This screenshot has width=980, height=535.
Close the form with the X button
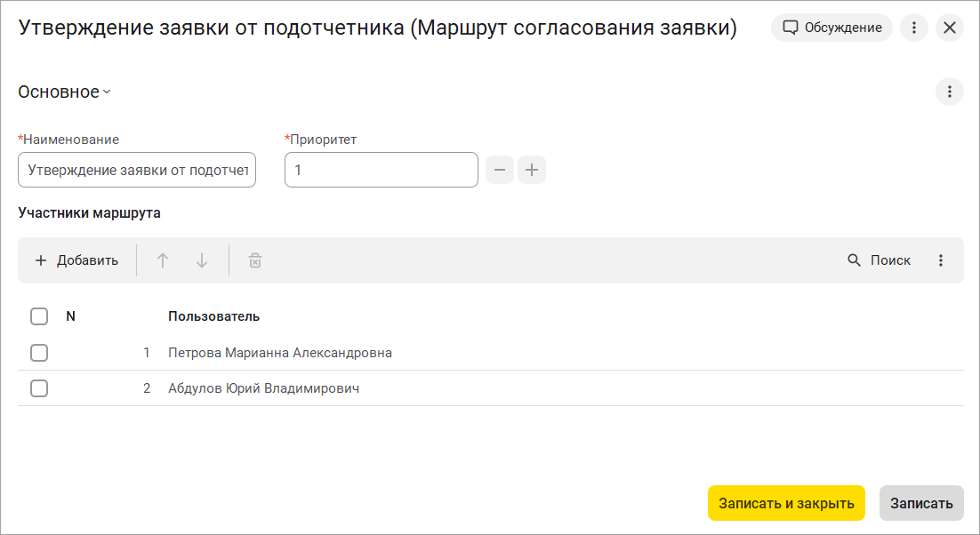[950, 28]
